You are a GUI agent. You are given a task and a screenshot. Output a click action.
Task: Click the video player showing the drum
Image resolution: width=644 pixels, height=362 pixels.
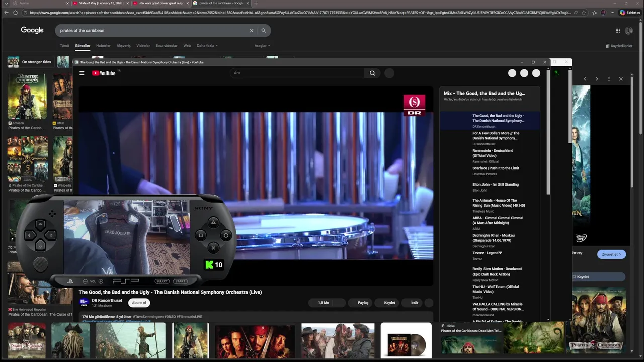pyautogui.click(x=256, y=186)
